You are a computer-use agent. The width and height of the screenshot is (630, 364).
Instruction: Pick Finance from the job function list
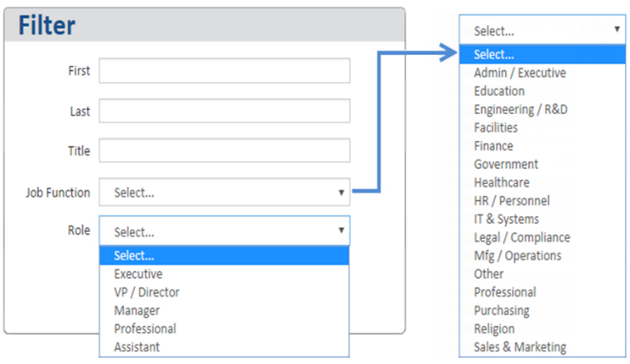tap(542, 146)
